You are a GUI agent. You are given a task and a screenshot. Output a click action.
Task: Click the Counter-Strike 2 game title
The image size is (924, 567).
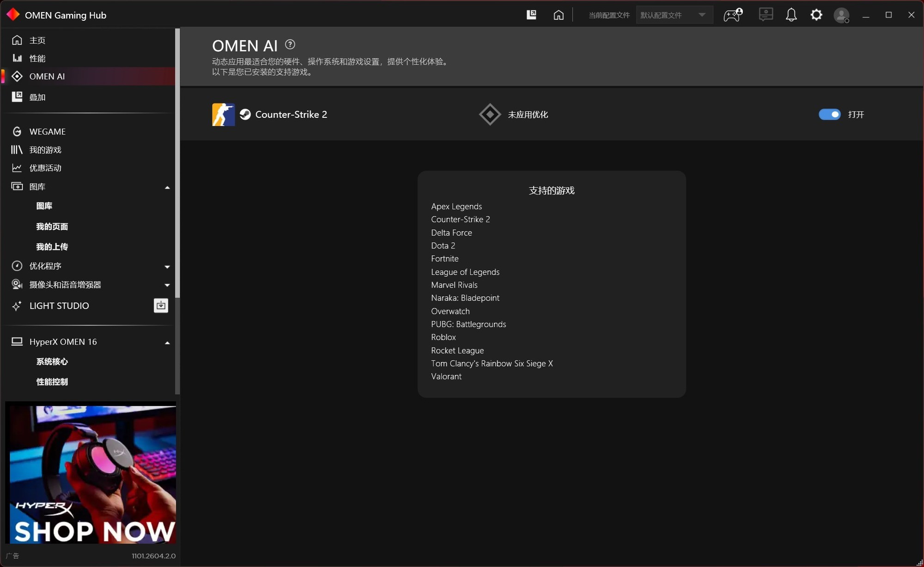(x=291, y=114)
